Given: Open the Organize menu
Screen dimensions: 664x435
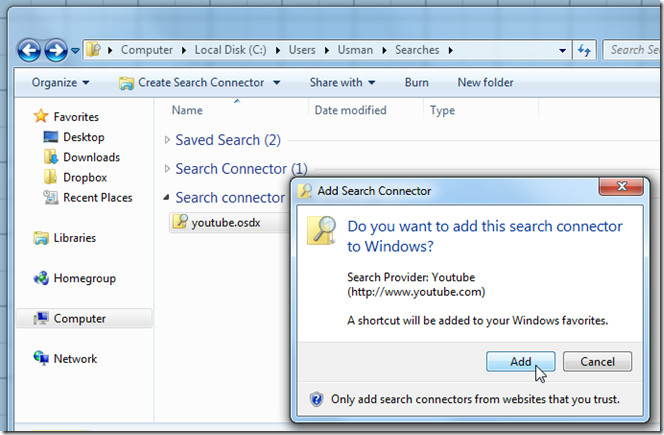Looking at the screenshot, I should point(60,82).
